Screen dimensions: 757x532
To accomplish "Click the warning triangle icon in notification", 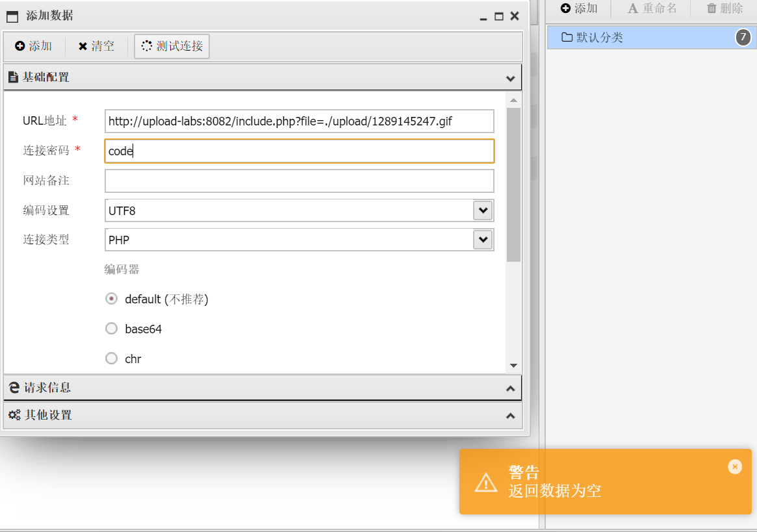I will (486, 482).
